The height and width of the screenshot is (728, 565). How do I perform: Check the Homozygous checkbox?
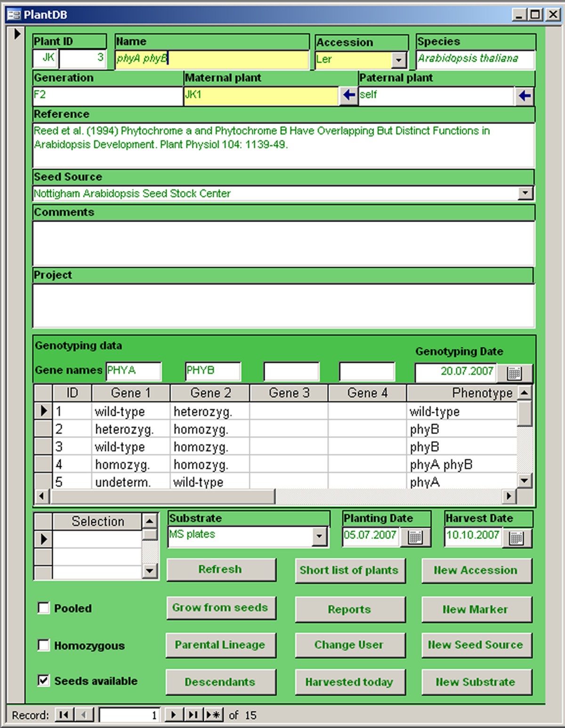tap(44, 645)
